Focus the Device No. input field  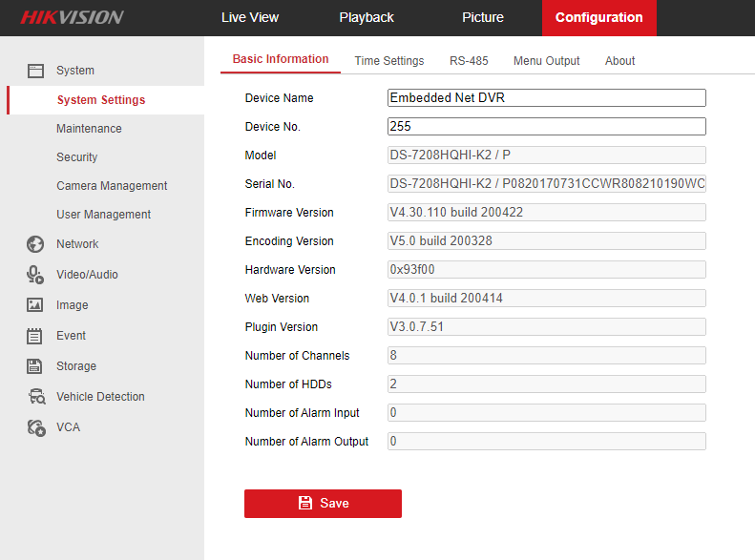546,127
